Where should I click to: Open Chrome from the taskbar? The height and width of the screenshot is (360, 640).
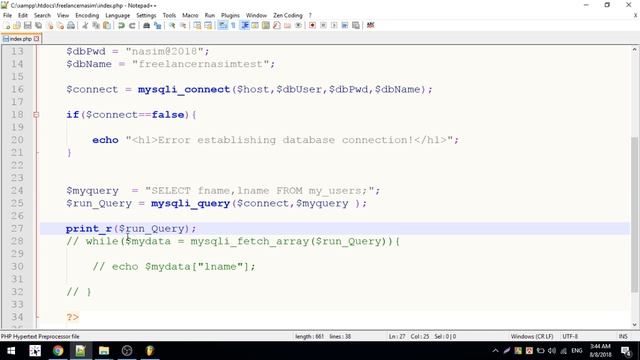click(x=58, y=351)
